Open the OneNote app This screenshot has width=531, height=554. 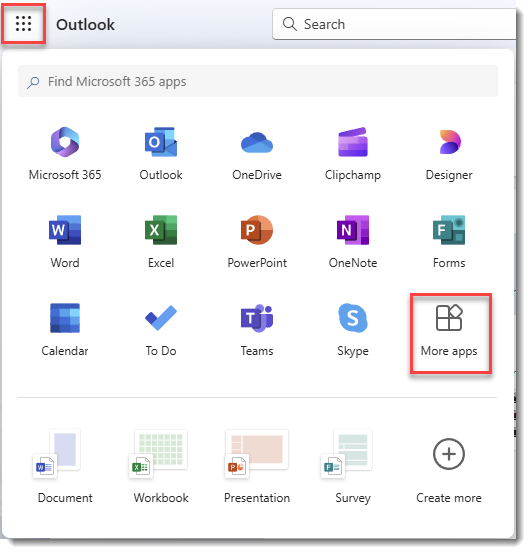(353, 242)
